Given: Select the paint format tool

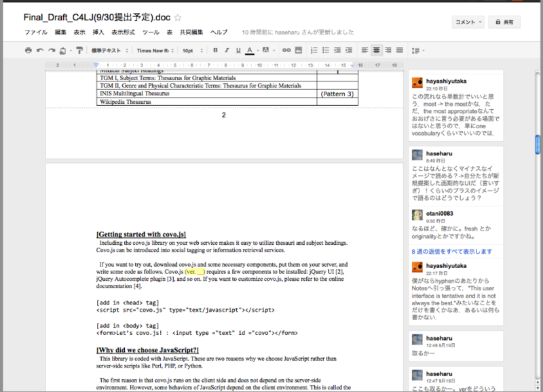Looking at the screenshot, I should click(x=79, y=50).
